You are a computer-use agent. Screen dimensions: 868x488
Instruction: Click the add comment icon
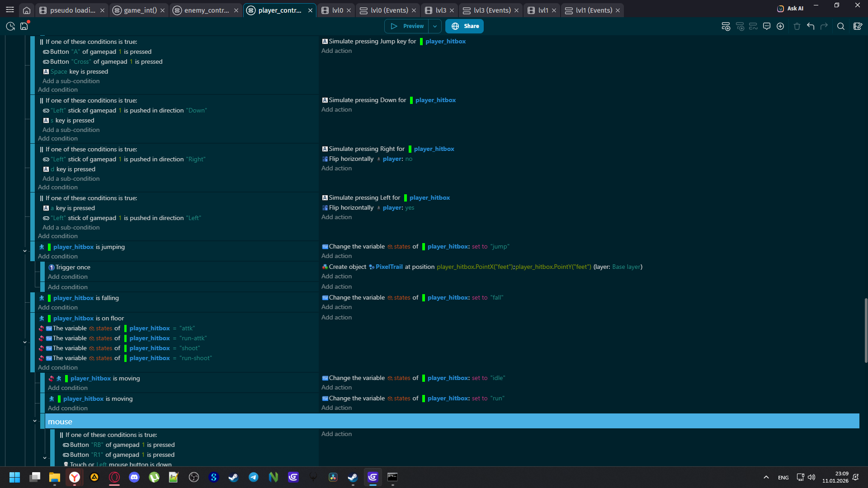[x=767, y=26]
